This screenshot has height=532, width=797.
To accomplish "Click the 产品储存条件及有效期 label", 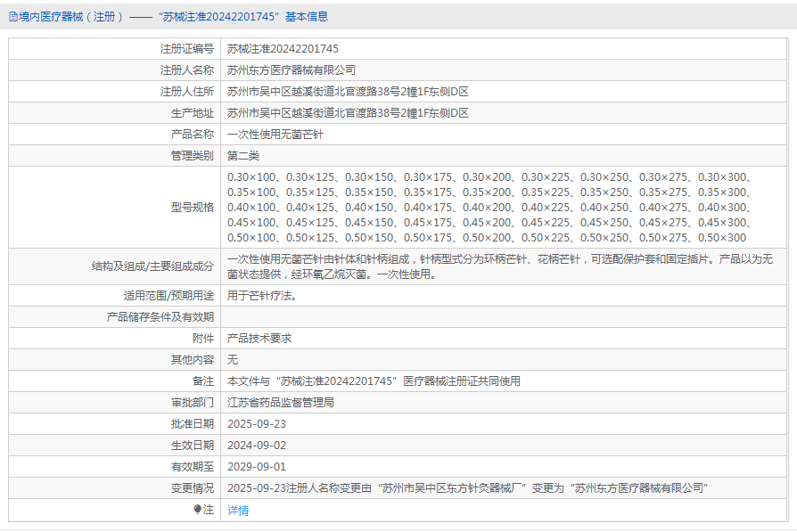I will click(x=160, y=317).
